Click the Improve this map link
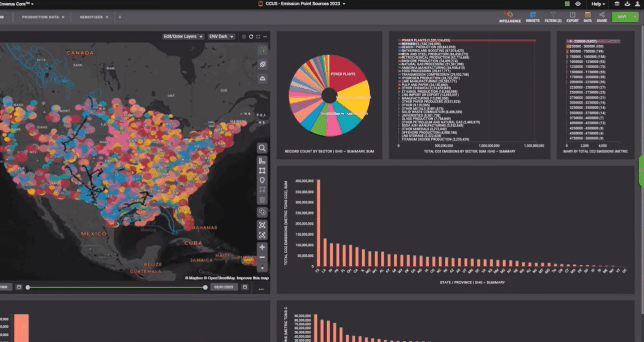644x342 pixels. tap(252, 278)
